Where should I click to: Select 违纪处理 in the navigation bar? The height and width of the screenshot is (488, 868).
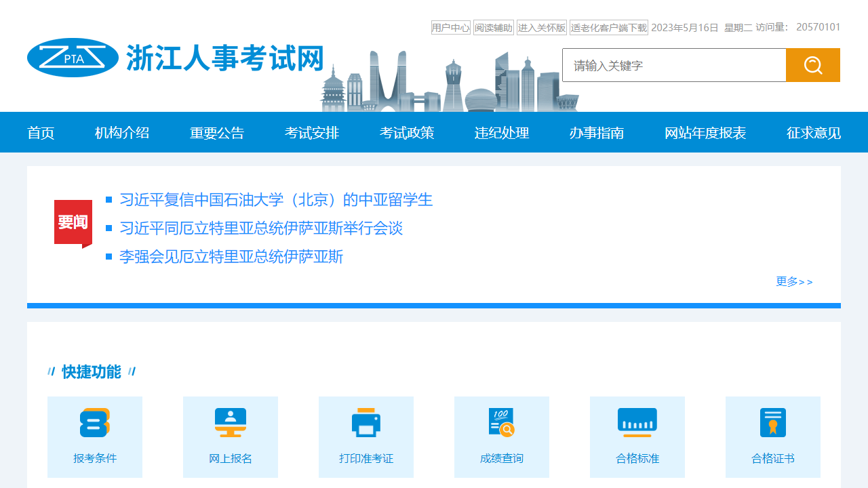click(502, 133)
